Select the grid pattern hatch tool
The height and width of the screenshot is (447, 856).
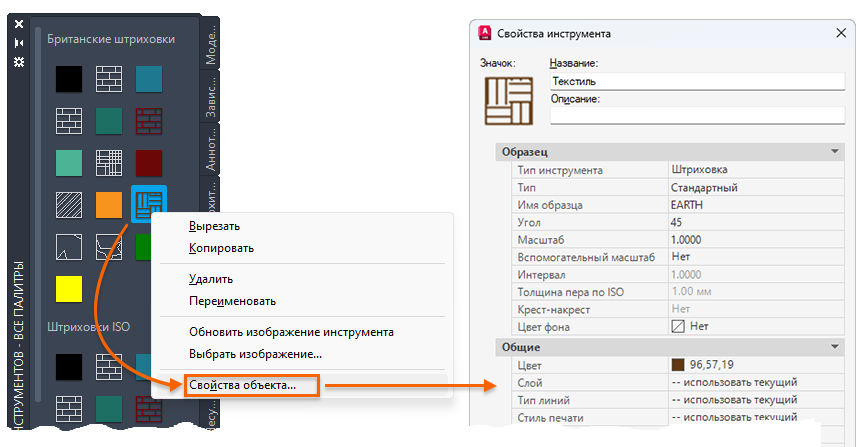(109, 162)
